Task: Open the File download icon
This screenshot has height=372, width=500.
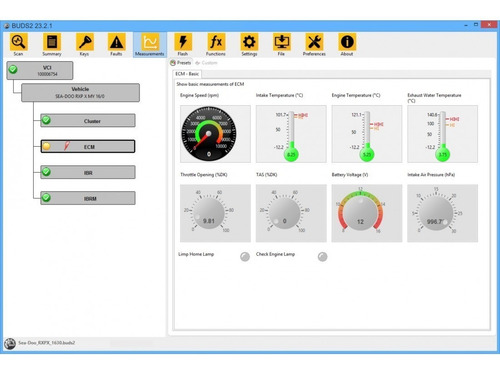Action: [281, 42]
